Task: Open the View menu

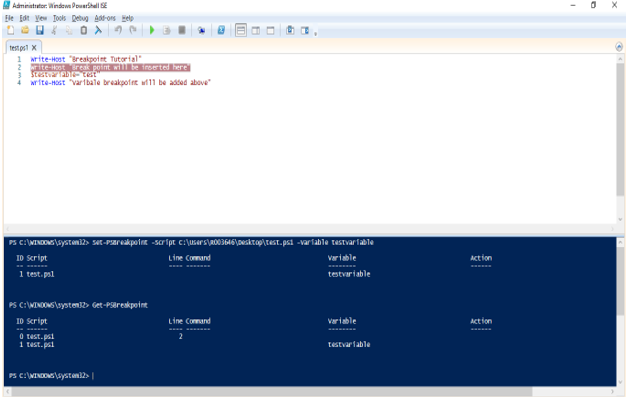Action: click(x=41, y=18)
